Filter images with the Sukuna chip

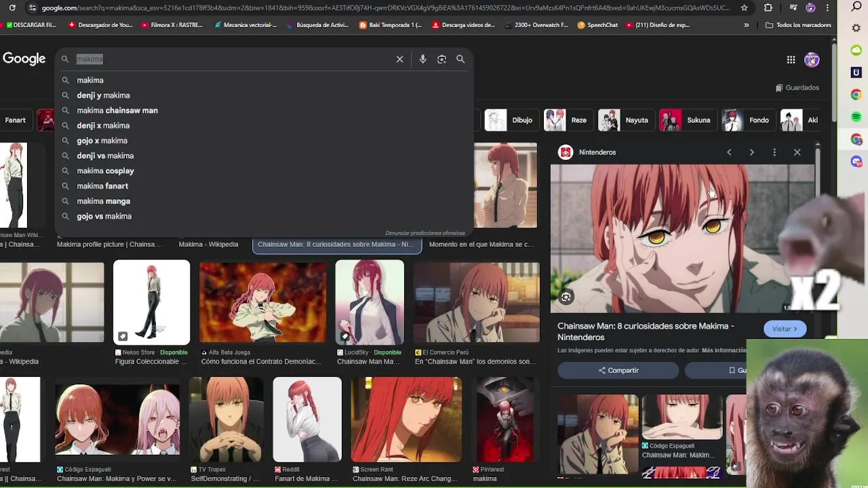pyautogui.click(x=687, y=120)
